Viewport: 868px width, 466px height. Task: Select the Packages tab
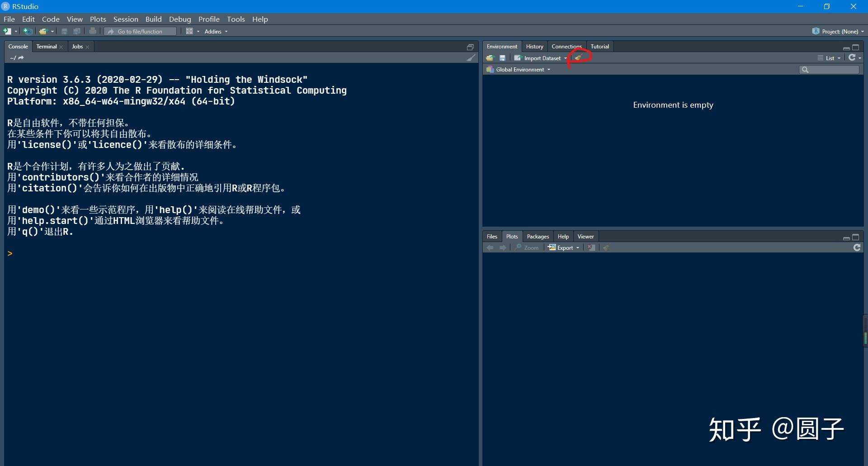pos(538,236)
